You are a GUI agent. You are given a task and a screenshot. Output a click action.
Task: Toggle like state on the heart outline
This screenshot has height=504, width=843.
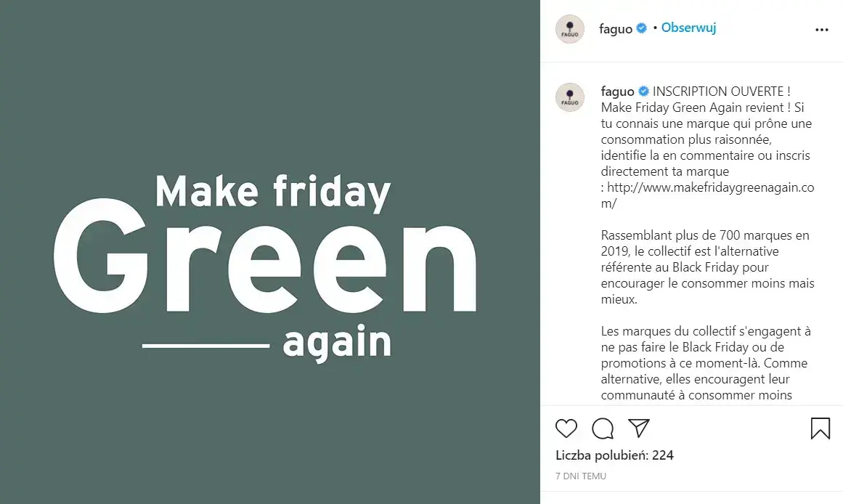pos(566,428)
